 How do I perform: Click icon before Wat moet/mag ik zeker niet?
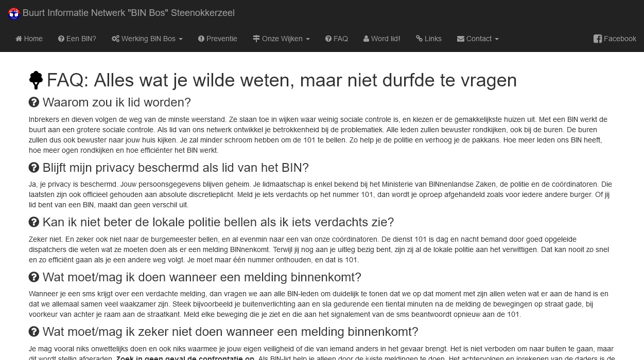[x=34, y=332]
